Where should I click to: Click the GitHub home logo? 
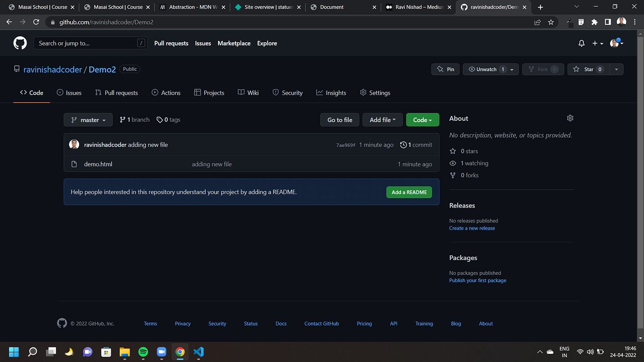pyautogui.click(x=20, y=43)
